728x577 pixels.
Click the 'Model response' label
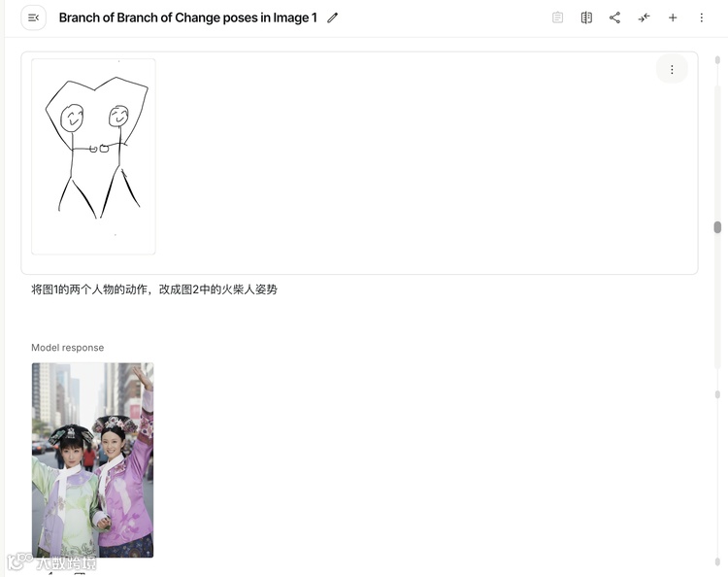point(67,348)
